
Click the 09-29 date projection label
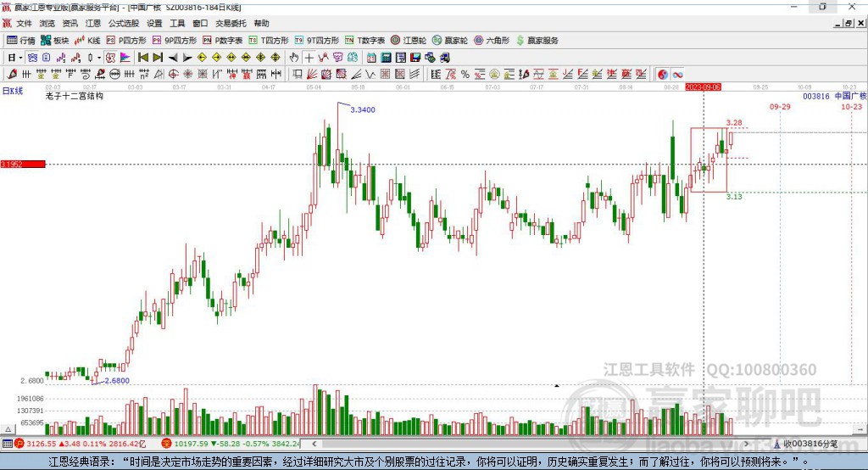coord(780,106)
